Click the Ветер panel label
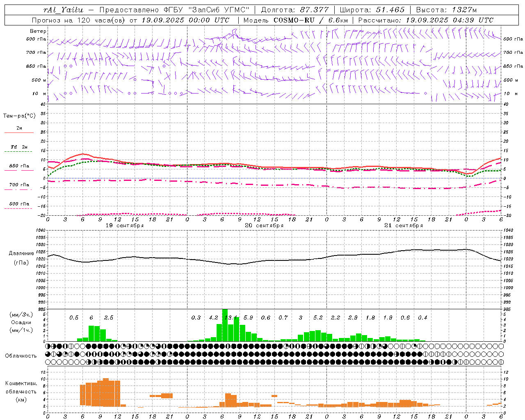Viewport: 525px width, 420px height. (38, 31)
